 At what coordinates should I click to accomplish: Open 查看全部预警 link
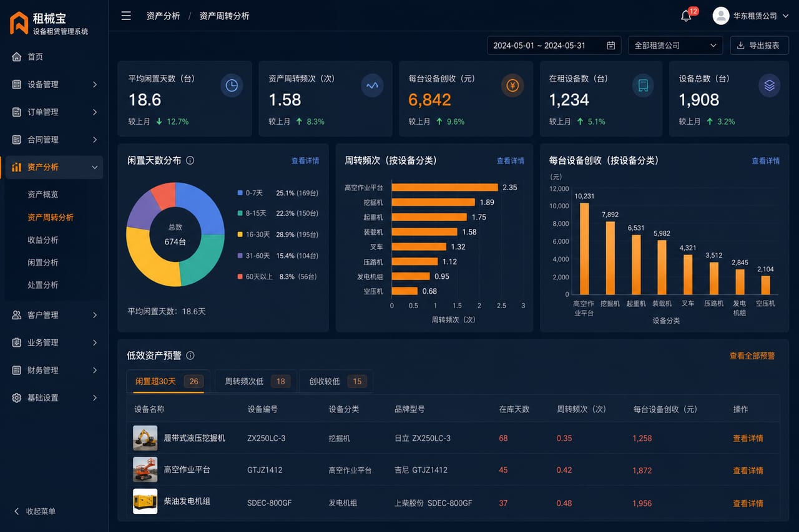pyautogui.click(x=752, y=355)
